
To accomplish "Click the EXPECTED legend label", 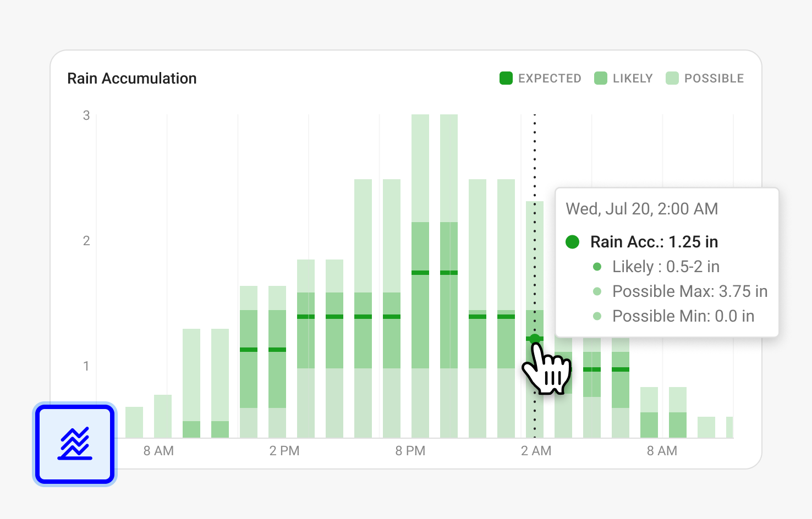I will pos(550,79).
